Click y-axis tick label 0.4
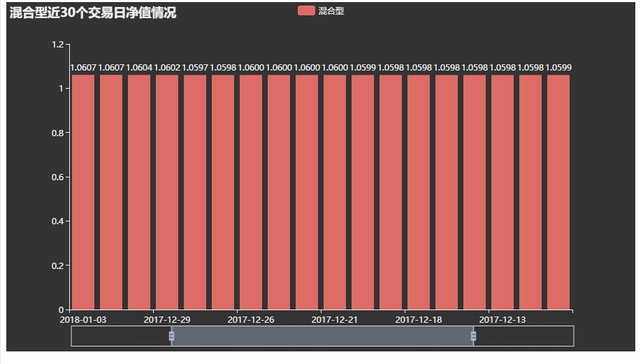Viewport: 643px width, 364px height. pyautogui.click(x=58, y=221)
